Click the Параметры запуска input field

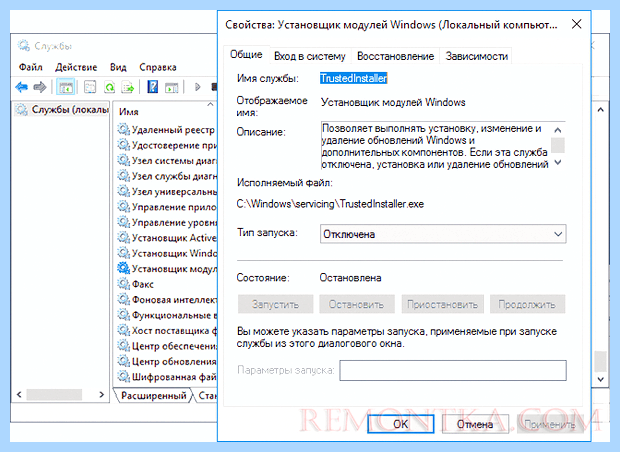point(453,370)
